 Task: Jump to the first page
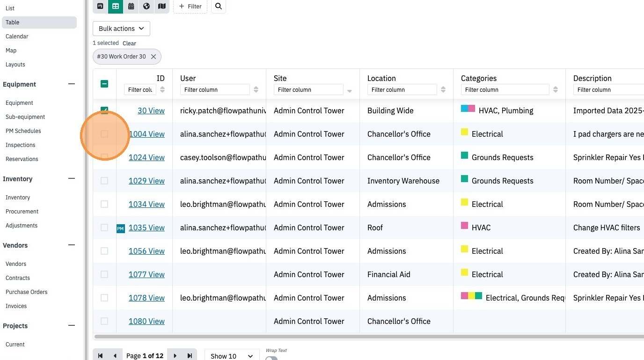click(100, 356)
